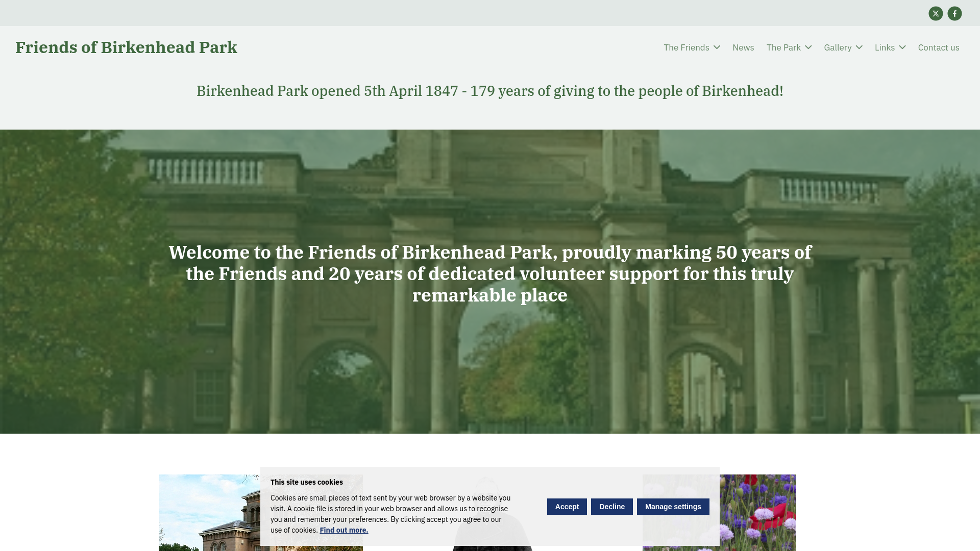980x551 pixels.
Task: Click the Friends of Birkenhead Park site title
Action: click(126, 47)
